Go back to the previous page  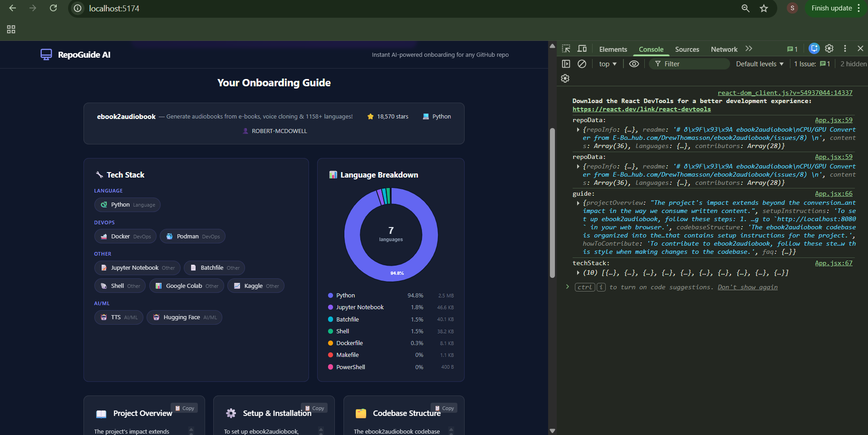[x=12, y=8]
